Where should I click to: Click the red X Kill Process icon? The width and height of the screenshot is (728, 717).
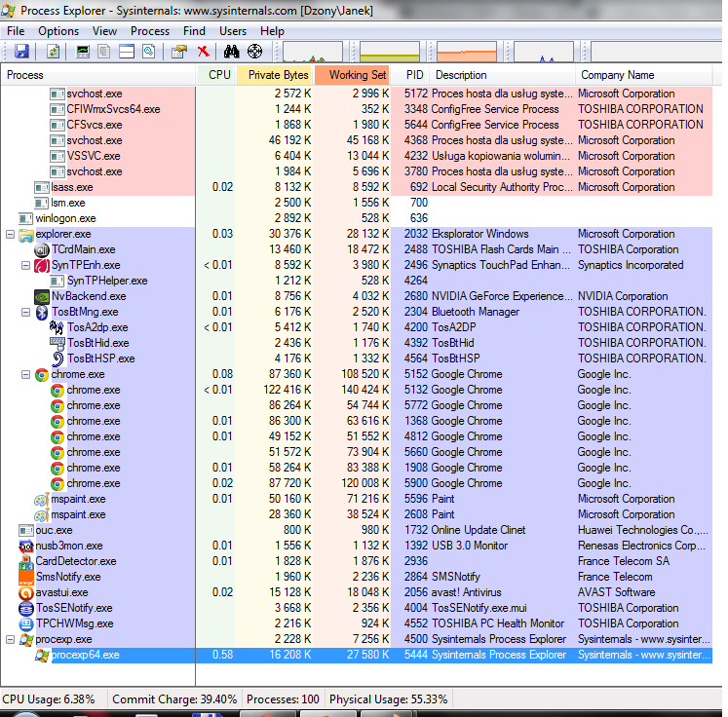pyautogui.click(x=204, y=51)
